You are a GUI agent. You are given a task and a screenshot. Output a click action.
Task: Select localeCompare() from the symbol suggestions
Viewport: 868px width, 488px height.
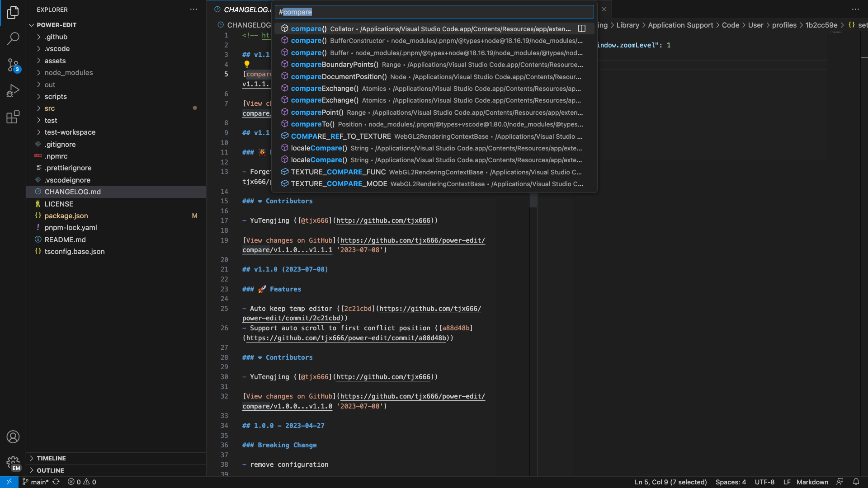(316, 148)
